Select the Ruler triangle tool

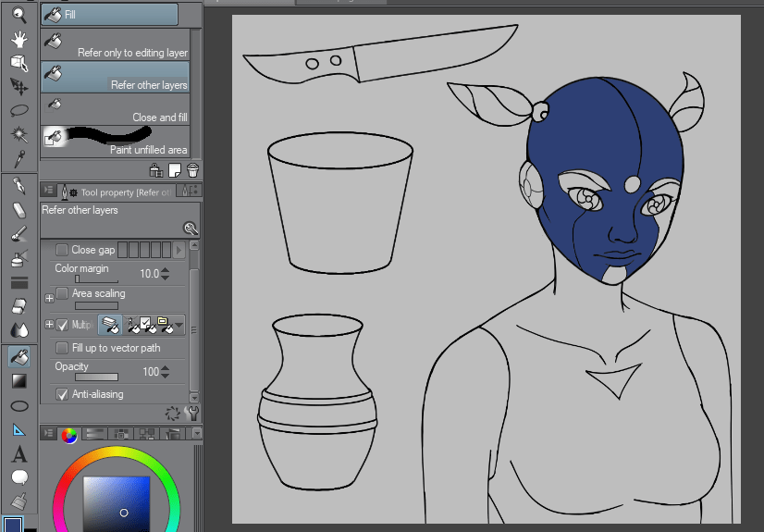coord(19,429)
